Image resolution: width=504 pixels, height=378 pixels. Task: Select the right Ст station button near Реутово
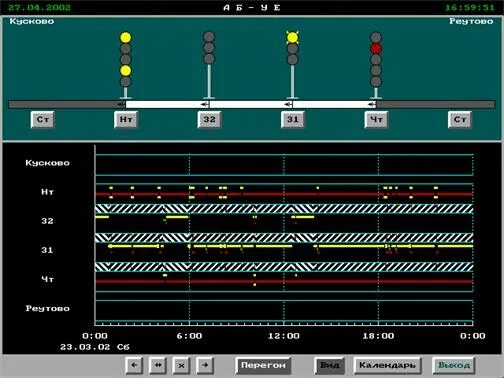(460, 120)
